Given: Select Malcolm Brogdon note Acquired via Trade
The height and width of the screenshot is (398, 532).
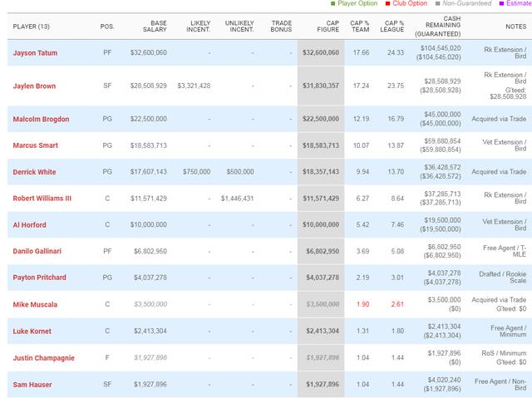Looking at the screenshot, I should [499, 119].
